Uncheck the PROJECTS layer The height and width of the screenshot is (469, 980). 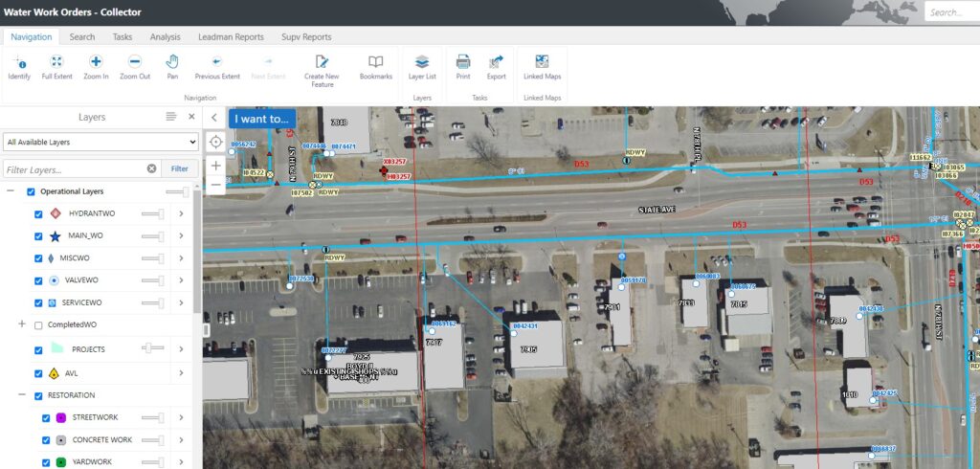pyautogui.click(x=38, y=350)
